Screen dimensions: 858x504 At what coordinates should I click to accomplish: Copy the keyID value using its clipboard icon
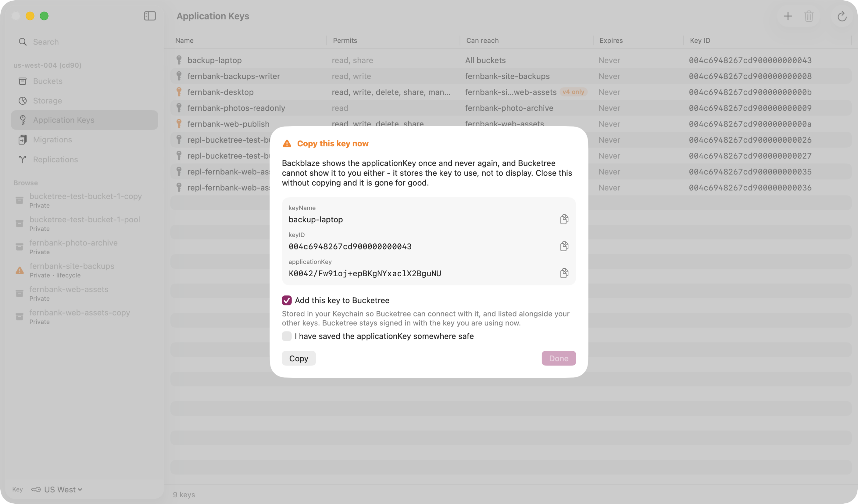click(564, 246)
